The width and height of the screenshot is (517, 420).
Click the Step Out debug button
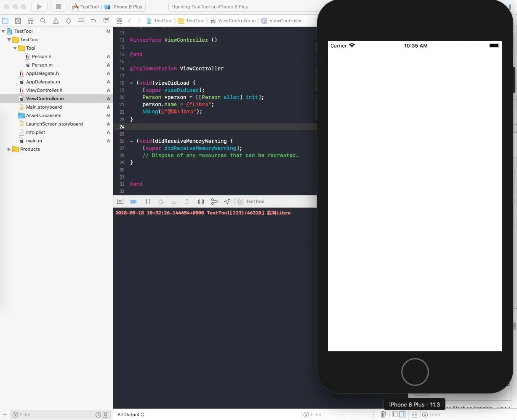pyautogui.click(x=187, y=201)
